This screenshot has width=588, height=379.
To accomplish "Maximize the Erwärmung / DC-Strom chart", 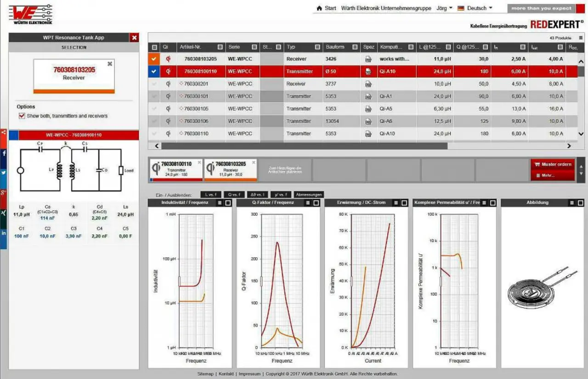I will pos(404,203).
